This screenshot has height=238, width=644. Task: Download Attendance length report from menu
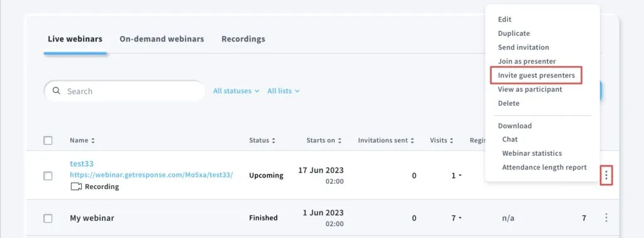544,167
